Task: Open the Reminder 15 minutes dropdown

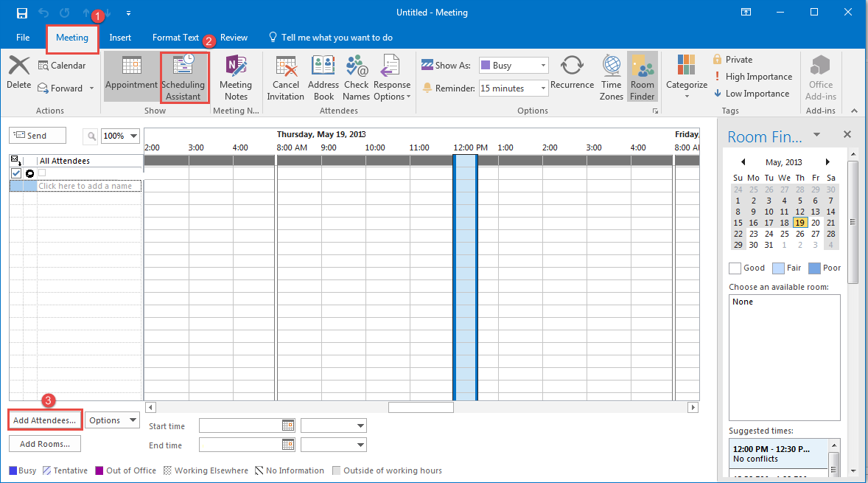Action: [543, 88]
